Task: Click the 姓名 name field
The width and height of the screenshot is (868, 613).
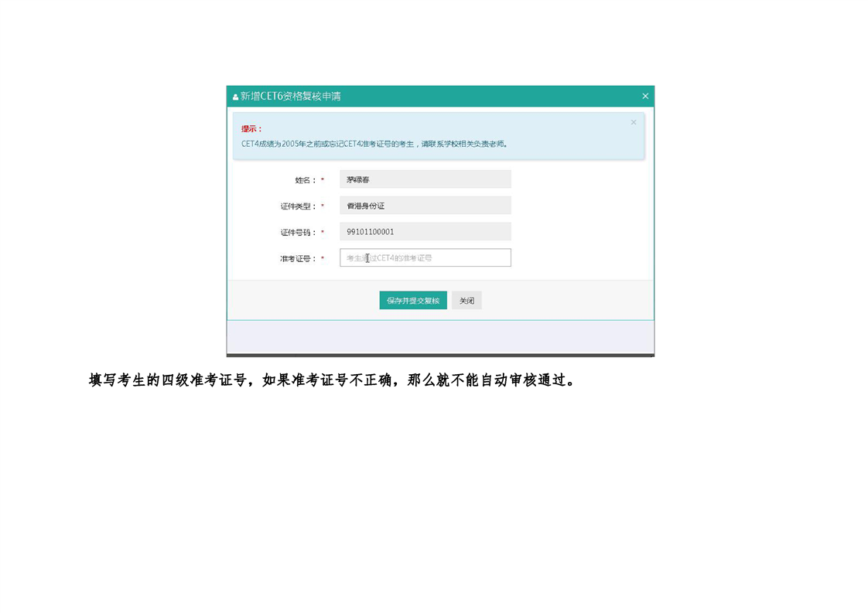Action: [x=425, y=179]
